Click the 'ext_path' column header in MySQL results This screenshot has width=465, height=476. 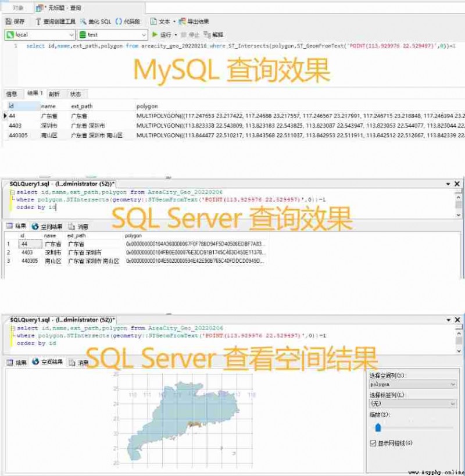pyautogui.click(x=81, y=106)
